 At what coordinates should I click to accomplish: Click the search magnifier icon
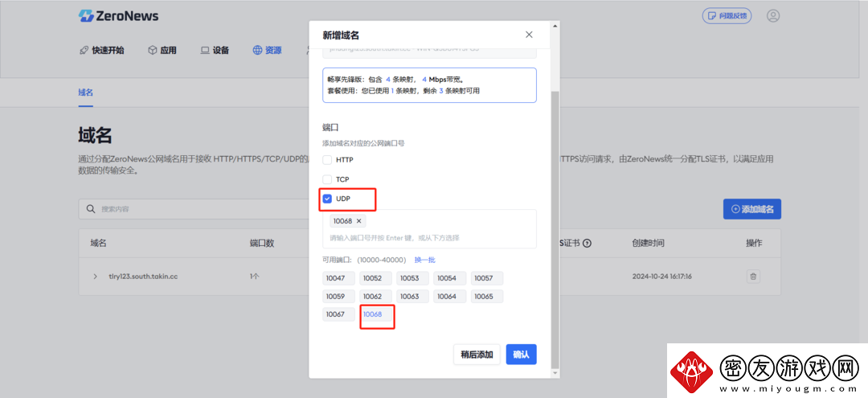pyautogui.click(x=91, y=209)
